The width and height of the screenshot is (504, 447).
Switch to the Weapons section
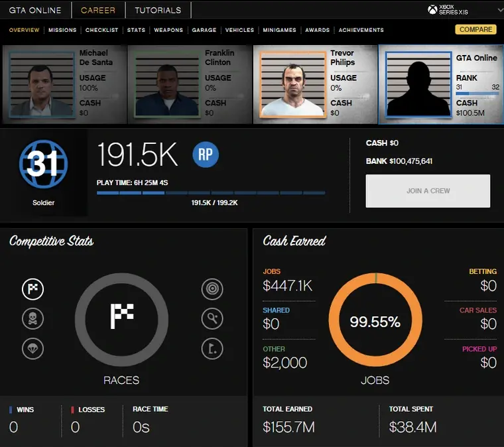(168, 30)
